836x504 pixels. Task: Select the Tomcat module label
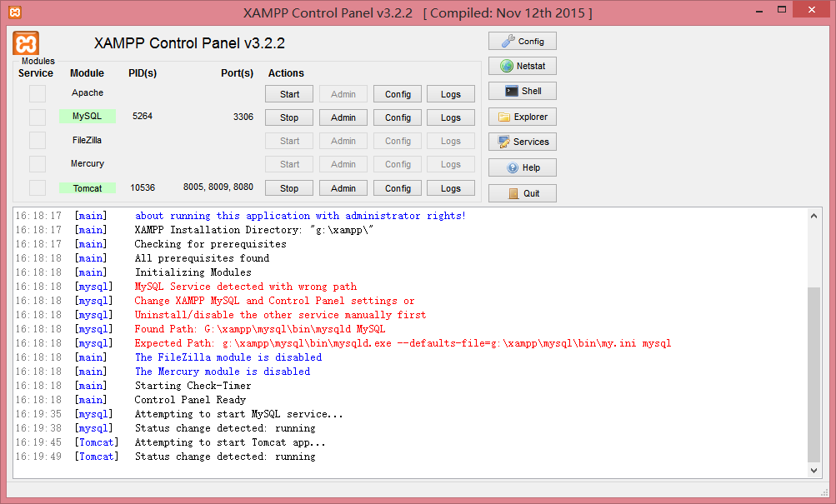[x=88, y=187]
